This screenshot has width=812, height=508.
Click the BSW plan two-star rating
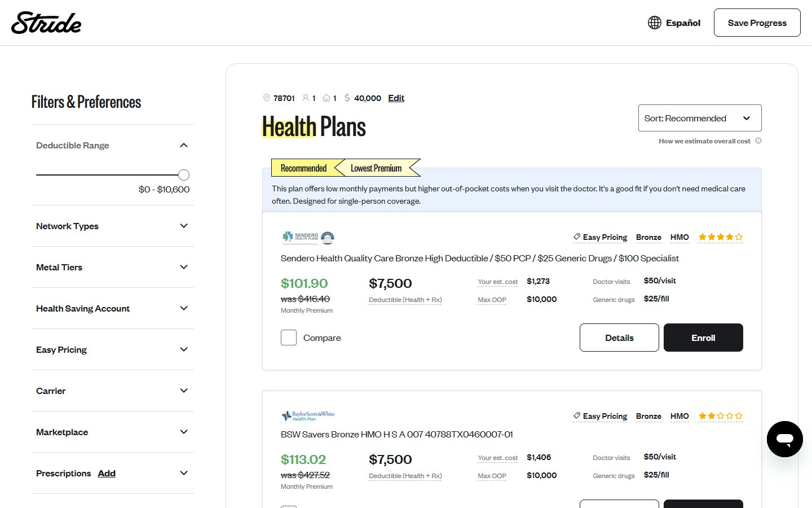721,416
